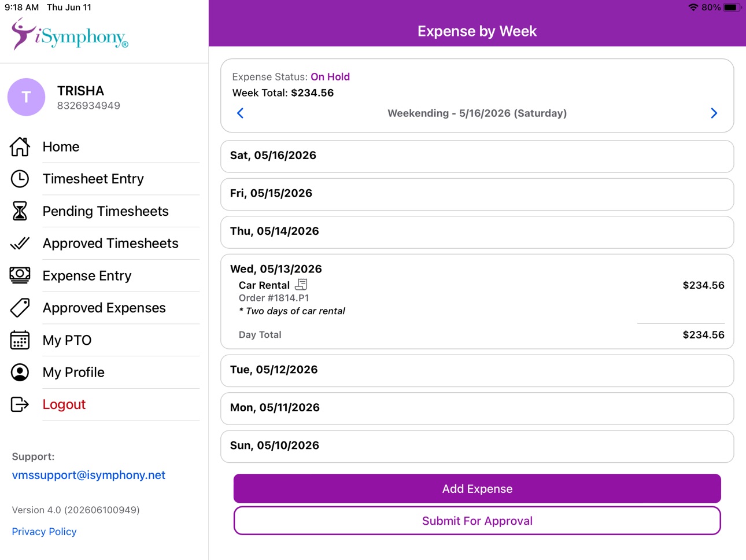Expand the Sun, 05/10/2026 row
The width and height of the screenshot is (746, 560).
(x=477, y=446)
